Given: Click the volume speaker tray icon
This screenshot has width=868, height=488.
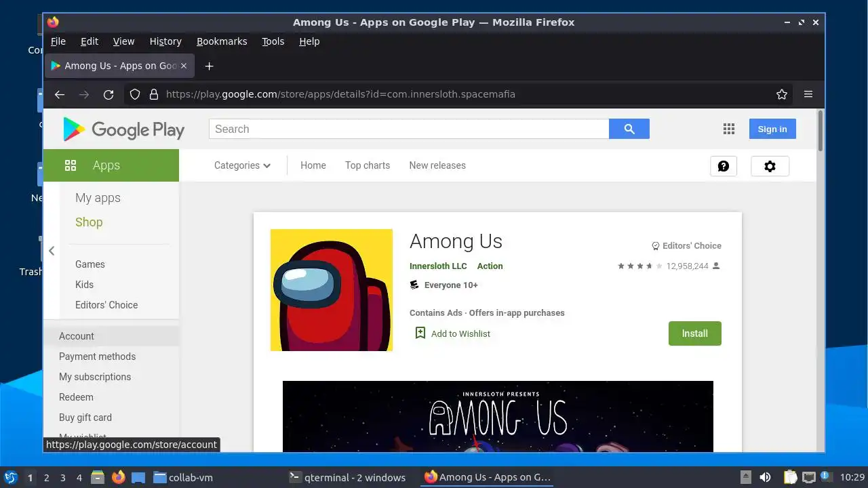Looking at the screenshot, I should tap(765, 477).
